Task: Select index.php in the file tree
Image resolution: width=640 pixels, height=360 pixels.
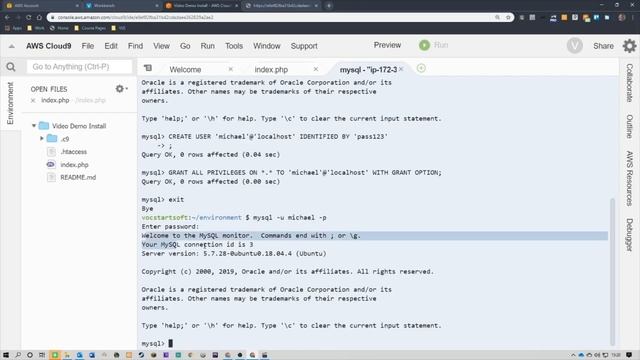Action: coord(74,165)
